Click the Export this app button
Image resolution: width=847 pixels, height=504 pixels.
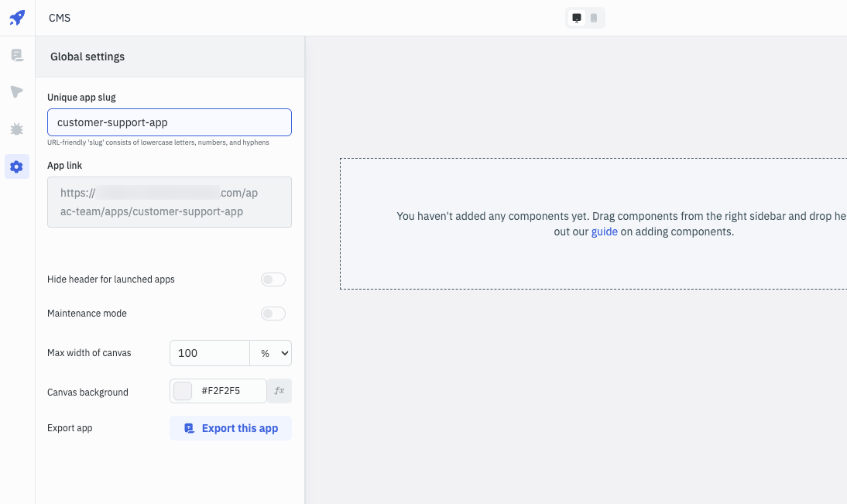pyautogui.click(x=231, y=428)
